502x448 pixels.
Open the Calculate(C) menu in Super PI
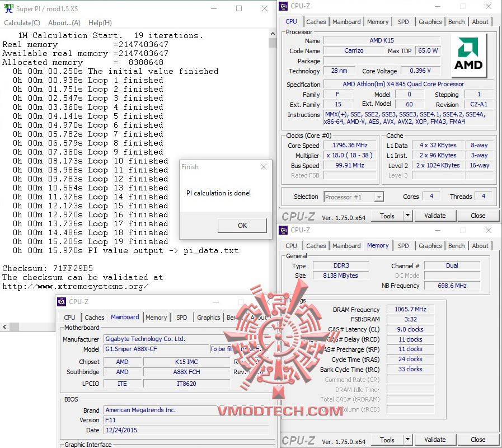tap(22, 23)
